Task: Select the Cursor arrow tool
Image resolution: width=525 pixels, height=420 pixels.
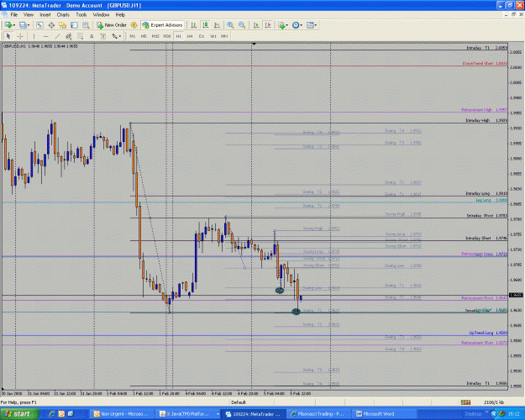Action: (x=8, y=36)
